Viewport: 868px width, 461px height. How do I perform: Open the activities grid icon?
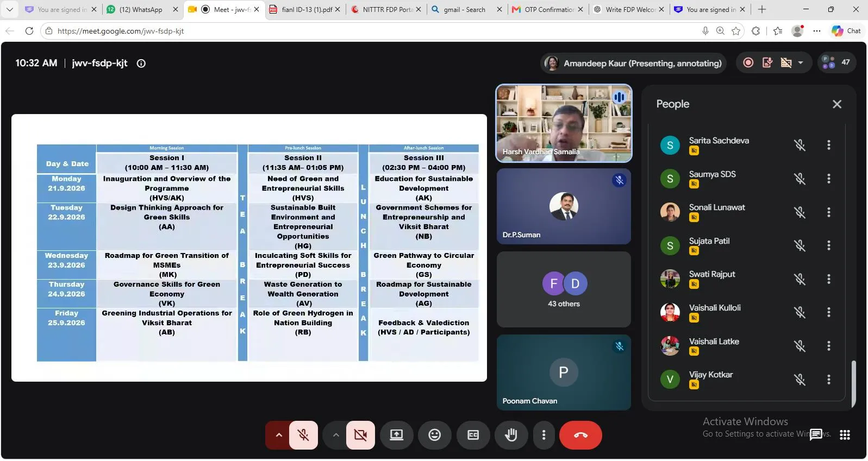click(845, 434)
